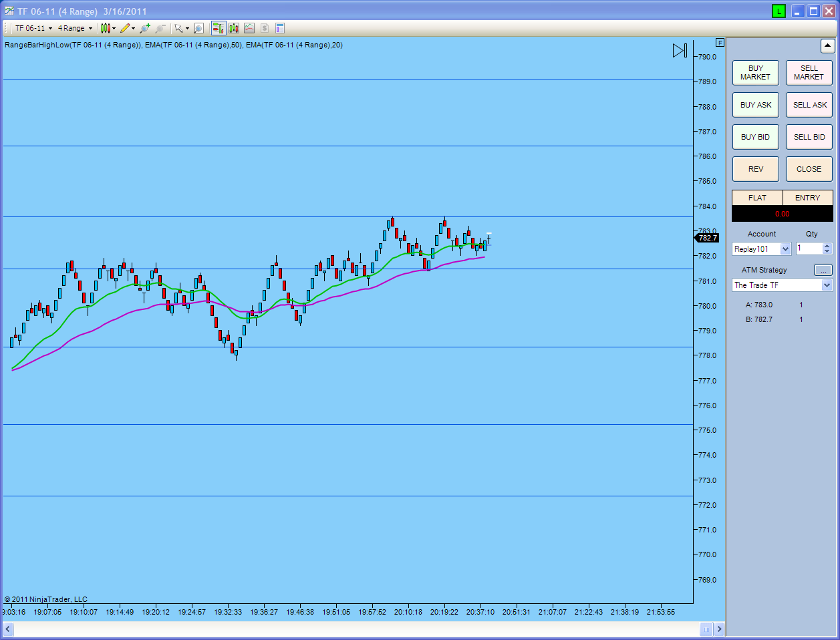Open the candlestick chart style dropdown
The height and width of the screenshot is (640, 840).
coord(108,28)
